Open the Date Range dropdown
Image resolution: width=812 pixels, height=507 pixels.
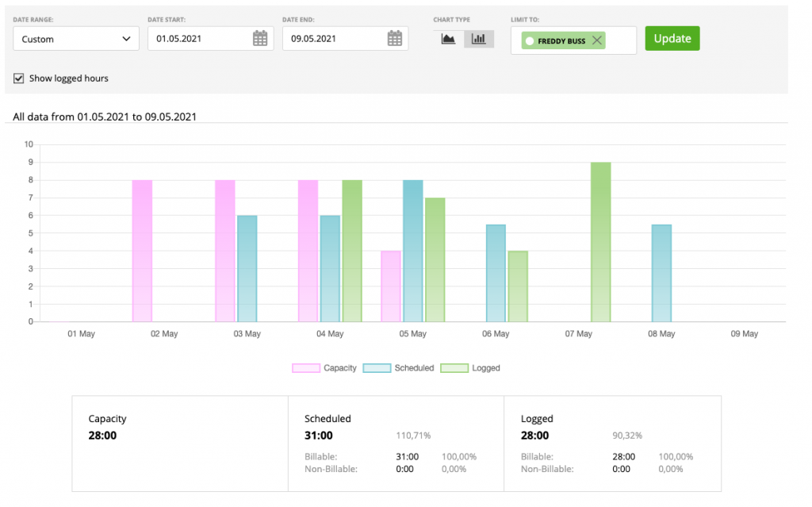[x=76, y=37]
